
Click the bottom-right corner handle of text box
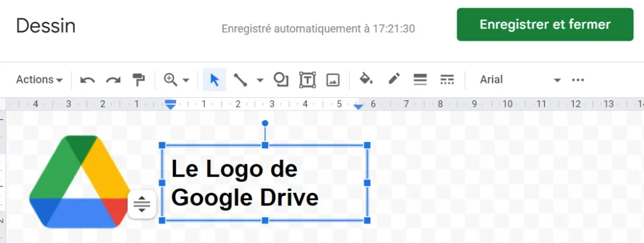pyautogui.click(x=367, y=220)
